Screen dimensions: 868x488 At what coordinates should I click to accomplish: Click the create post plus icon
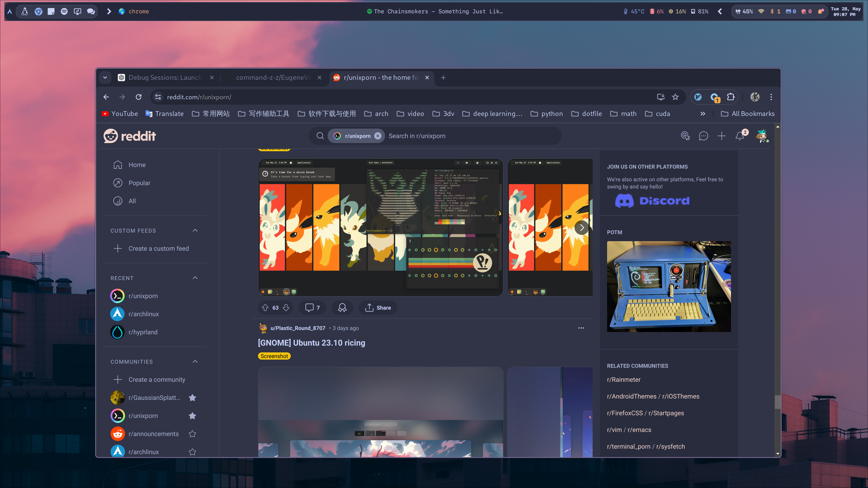coord(721,136)
